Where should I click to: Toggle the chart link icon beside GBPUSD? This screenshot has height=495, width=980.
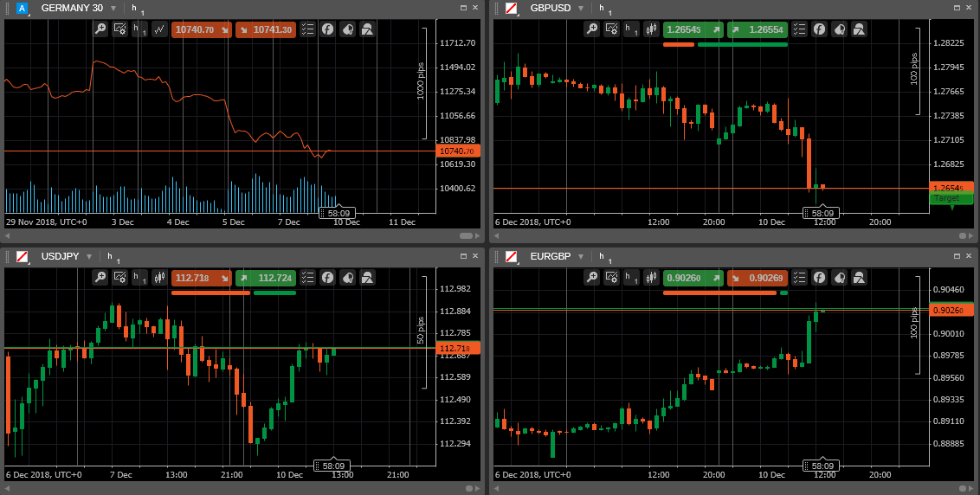512,8
